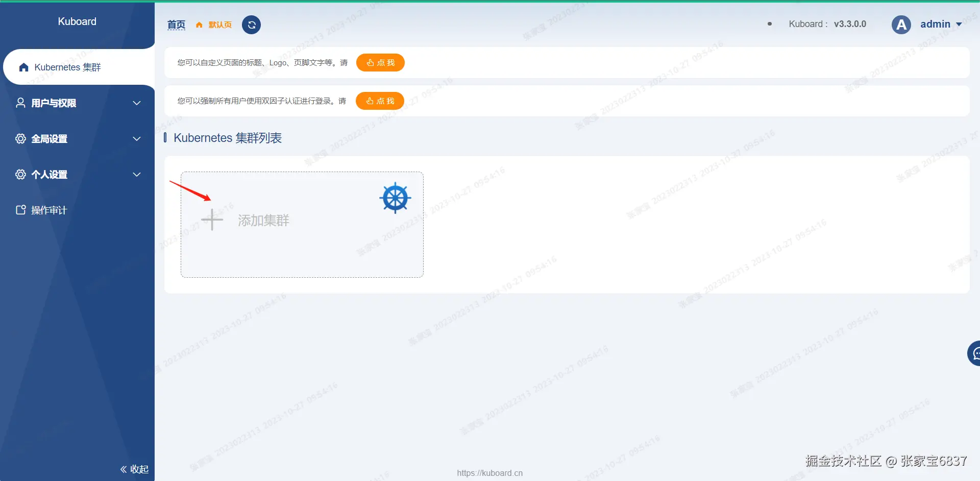Expand the 全局设置 menu chevron
The height and width of the screenshot is (481, 980).
click(137, 139)
